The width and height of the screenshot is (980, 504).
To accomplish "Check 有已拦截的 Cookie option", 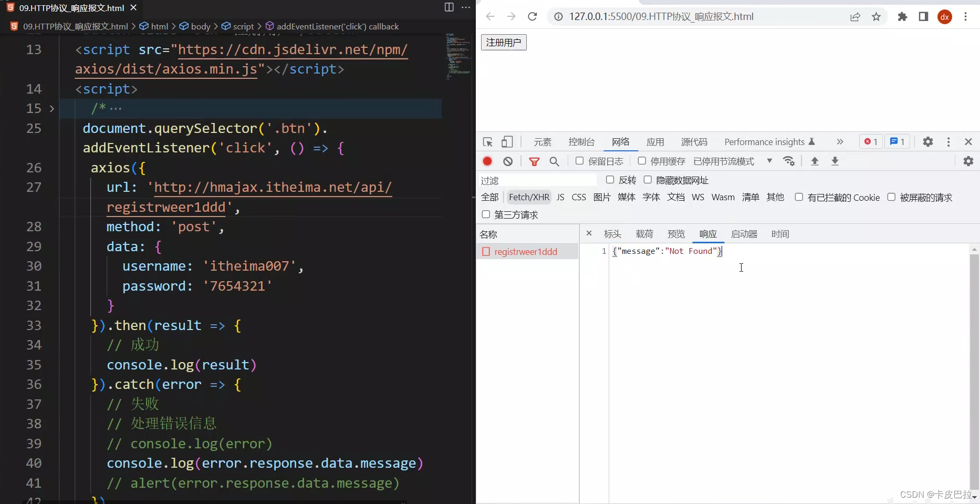I will pos(799,197).
